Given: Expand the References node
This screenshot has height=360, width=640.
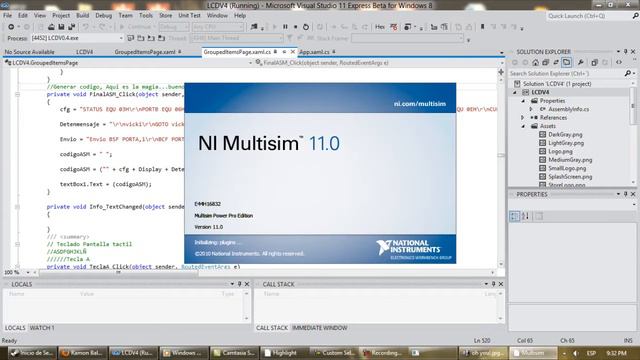Looking at the screenshot, I should [x=523, y=118].
